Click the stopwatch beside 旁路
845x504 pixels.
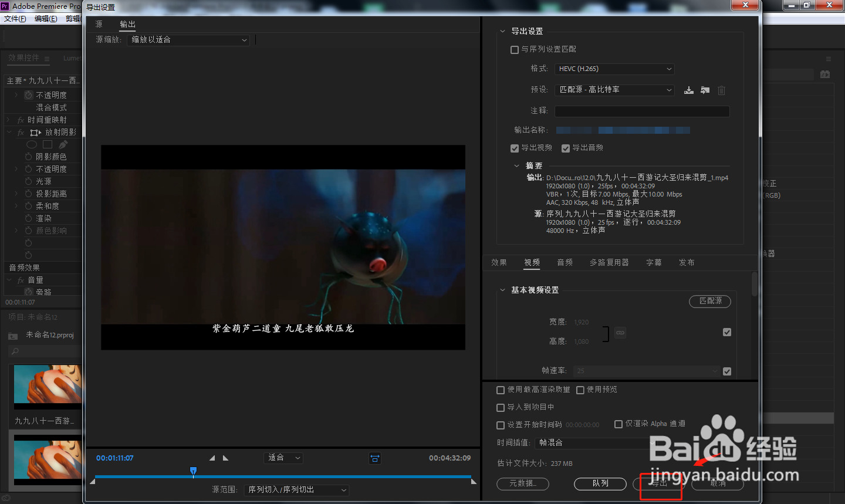28,292
